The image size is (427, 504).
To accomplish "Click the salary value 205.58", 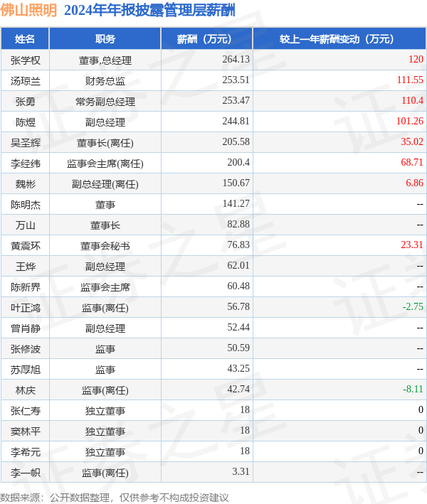I will point(236,141).
